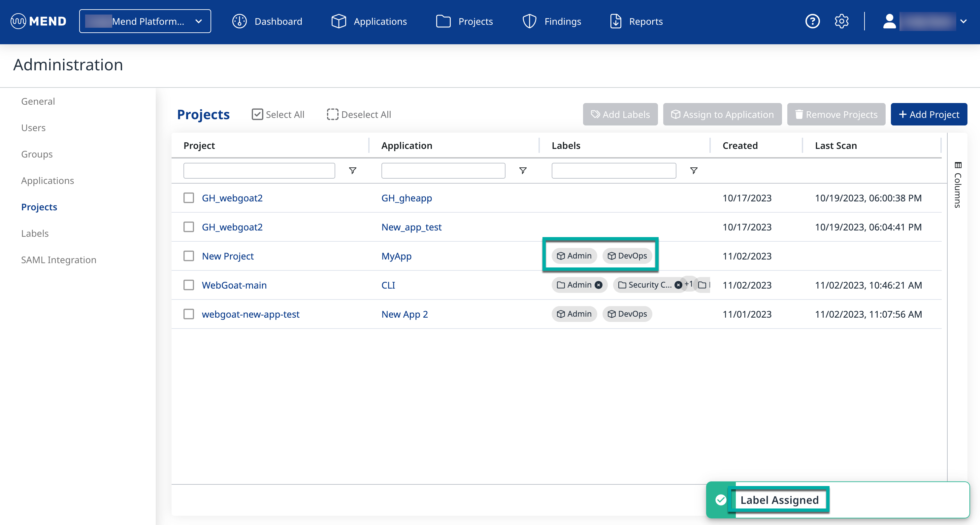Click the filter icon for Labels column
The height and width of the screenshot is (525, 980).
[694, 171]
